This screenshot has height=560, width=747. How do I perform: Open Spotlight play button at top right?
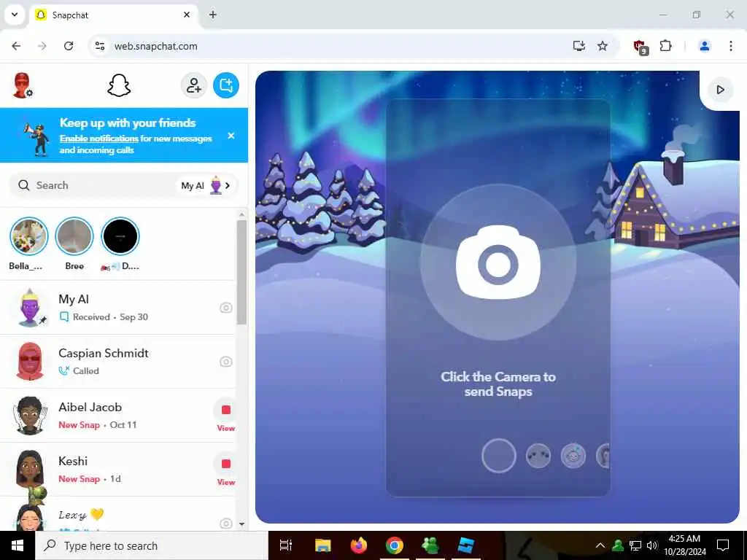[720, 90]
